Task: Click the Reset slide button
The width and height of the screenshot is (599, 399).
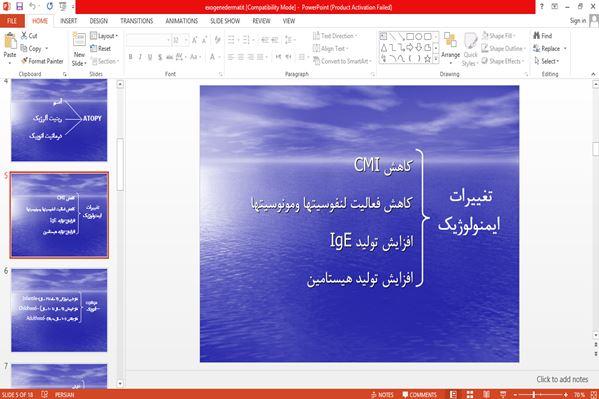Action: point(100,48)
